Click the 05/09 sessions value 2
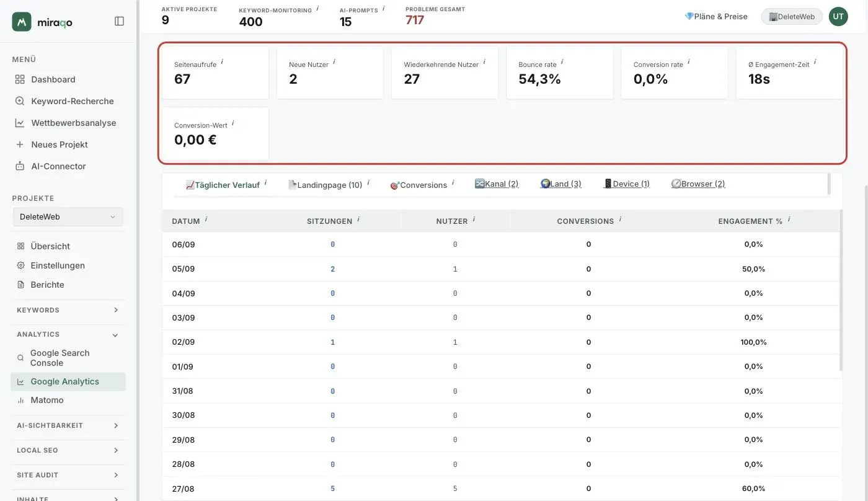Screen dimensions: 868x501 [x=333, y=269]
